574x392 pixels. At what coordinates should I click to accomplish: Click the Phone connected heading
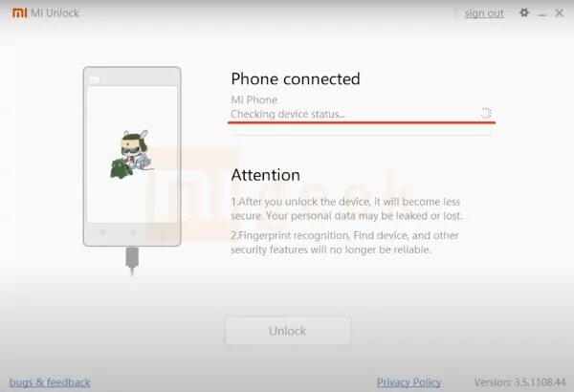coord(296,79)
